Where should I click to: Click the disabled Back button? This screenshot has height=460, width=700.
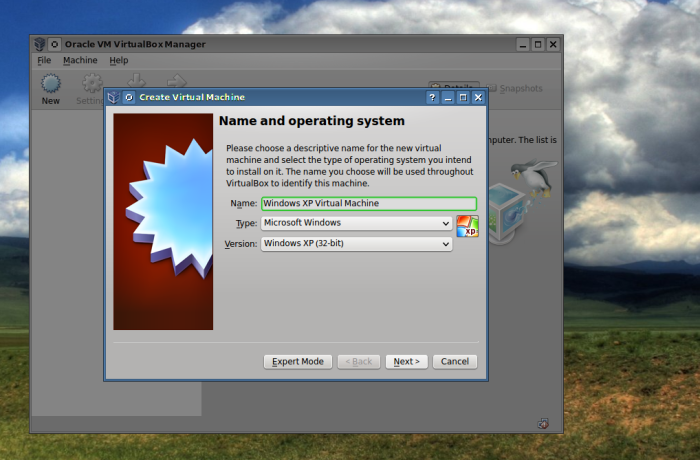(358, 361)
